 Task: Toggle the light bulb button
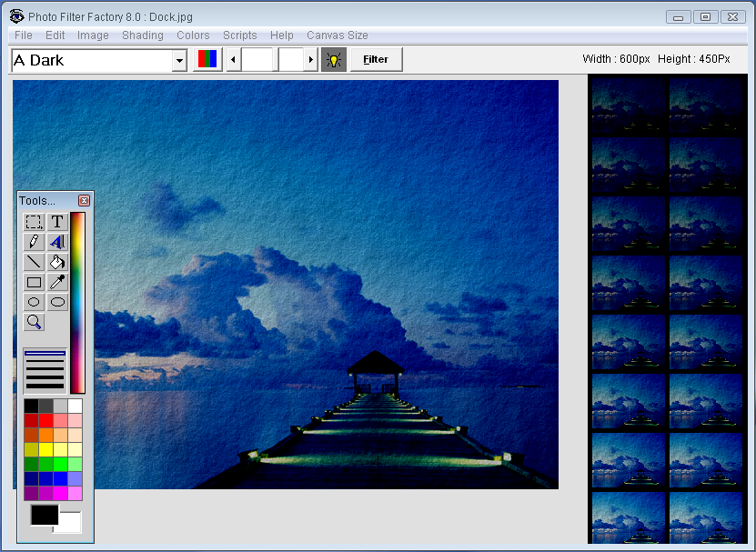point(334,60)
